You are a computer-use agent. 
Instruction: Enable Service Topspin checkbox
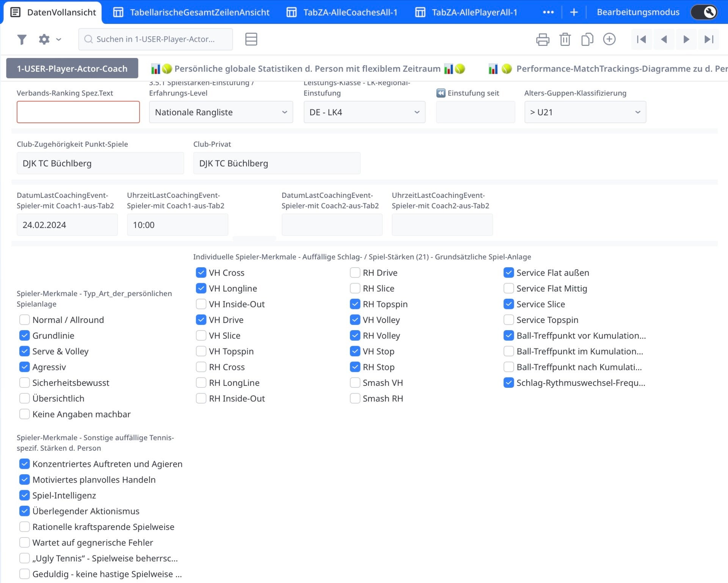click(508, 320)
